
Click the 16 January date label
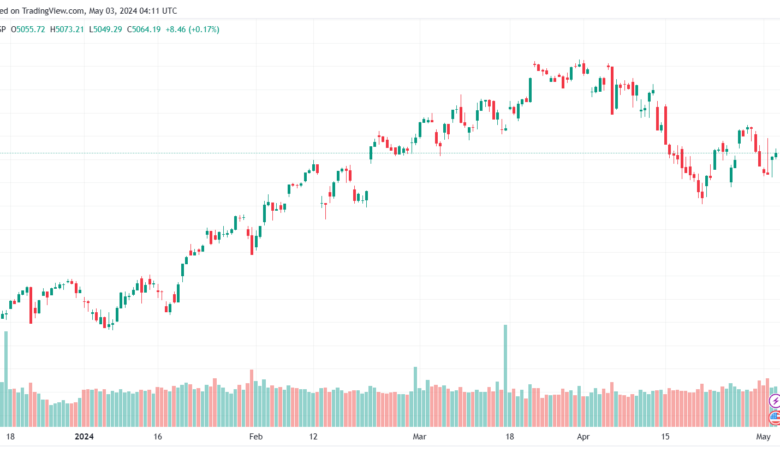point(158,437)
